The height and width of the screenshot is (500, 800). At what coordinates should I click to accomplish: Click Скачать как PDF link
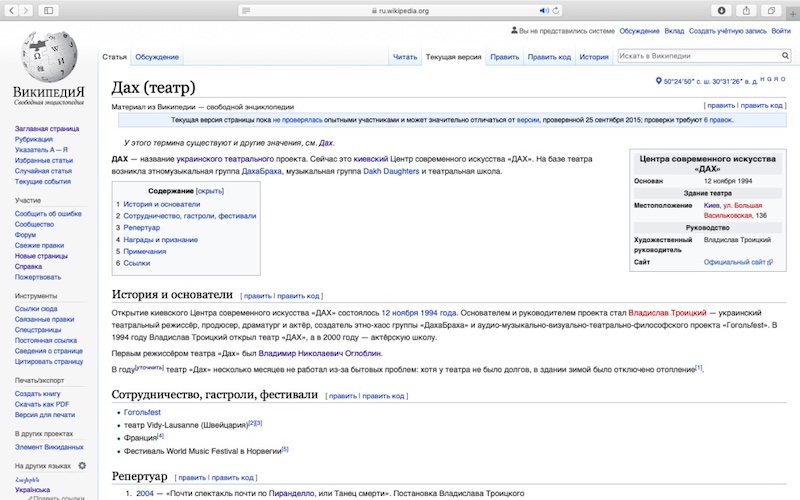click(x=42, y=404)
